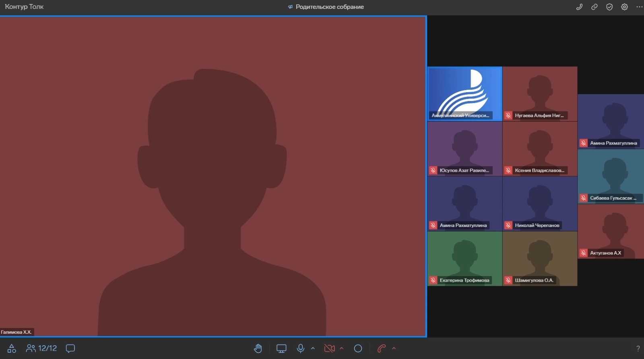Screen dimensions: 644x359
Task: Expand camera options arrow
Action: pos(342,349)
